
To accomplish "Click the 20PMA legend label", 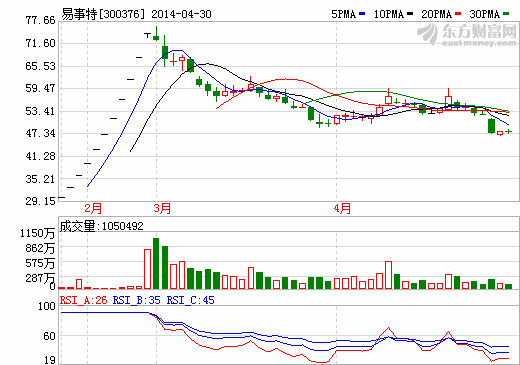I will (x=436, y=14).
